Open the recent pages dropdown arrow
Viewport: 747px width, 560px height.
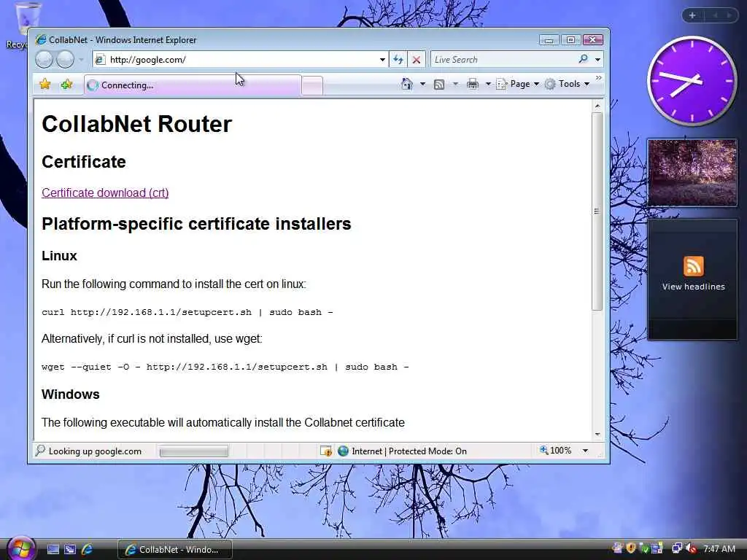tap(81, 60)
